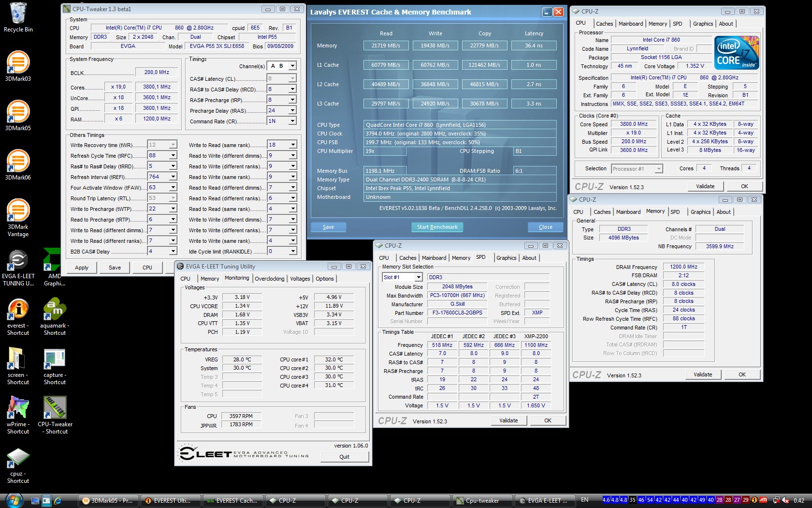Click the Part Number F3-17600CL8-2GBPS field
The image size is (812, 508).
click(457, 313)
